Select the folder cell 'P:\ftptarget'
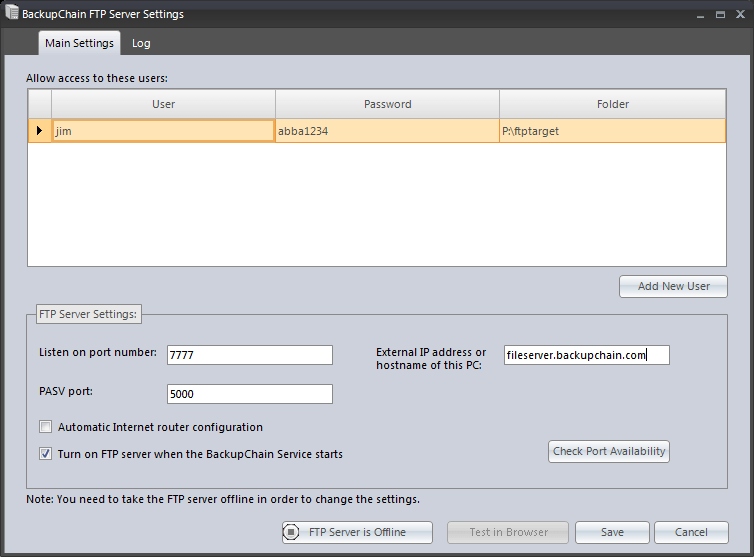 613,131
